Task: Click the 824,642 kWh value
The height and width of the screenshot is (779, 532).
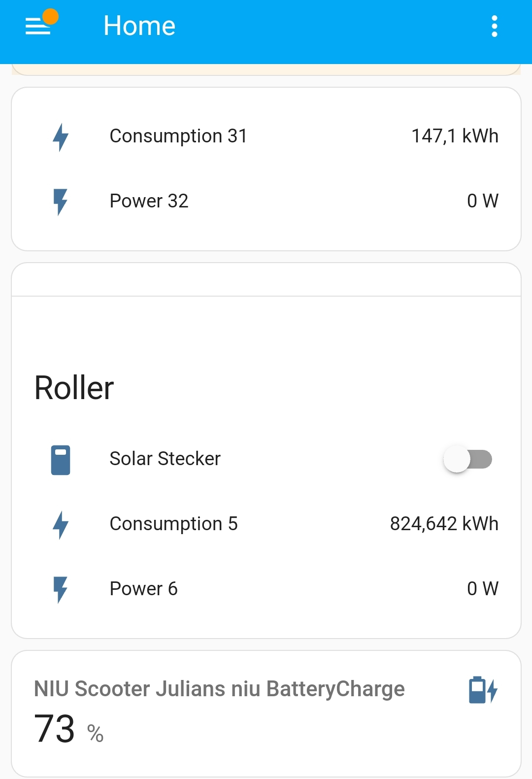Action: coord(444,524)
